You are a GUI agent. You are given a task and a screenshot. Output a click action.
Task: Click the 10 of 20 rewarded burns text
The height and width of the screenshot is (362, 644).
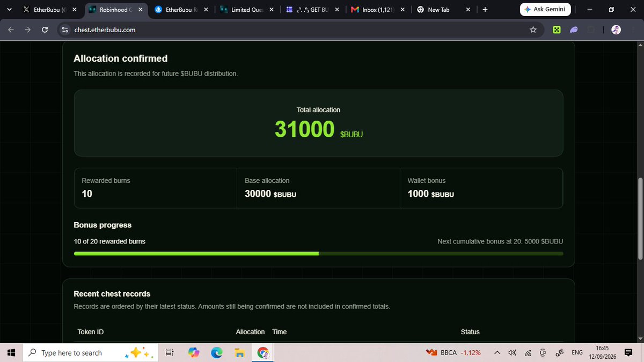point(109,241)
